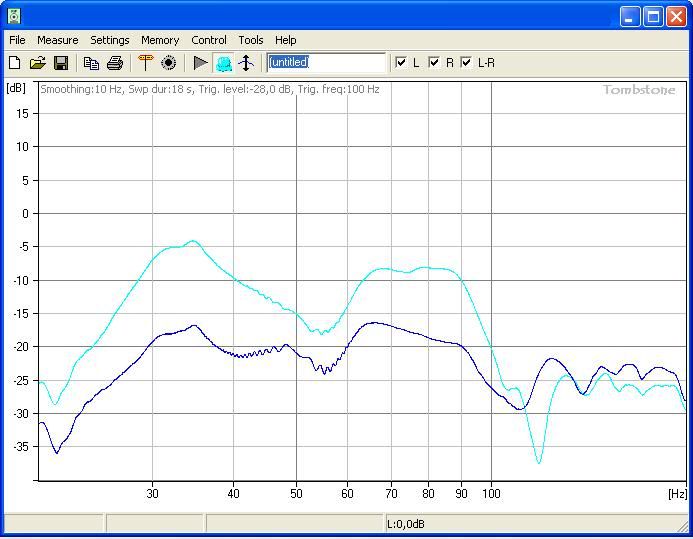693x539 pixels.
Task: Open the File menu
Action: coord(17,40)
